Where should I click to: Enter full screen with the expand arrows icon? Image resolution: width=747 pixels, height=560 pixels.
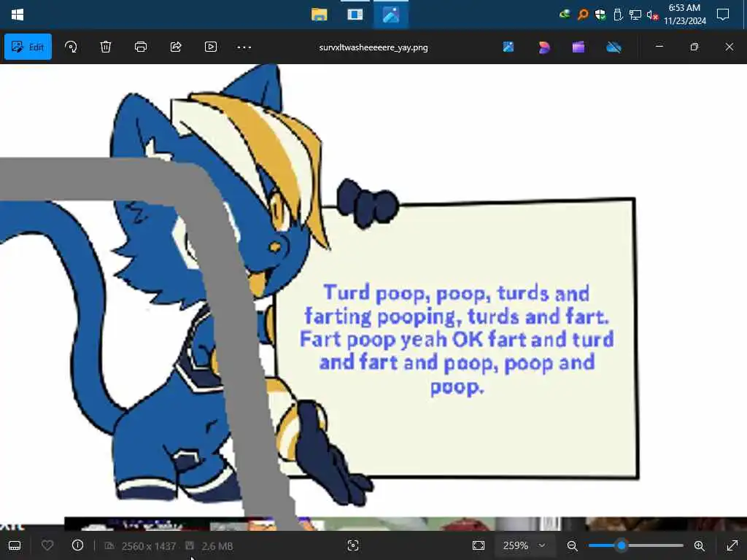pyautogui.click(x=732, y=545)
